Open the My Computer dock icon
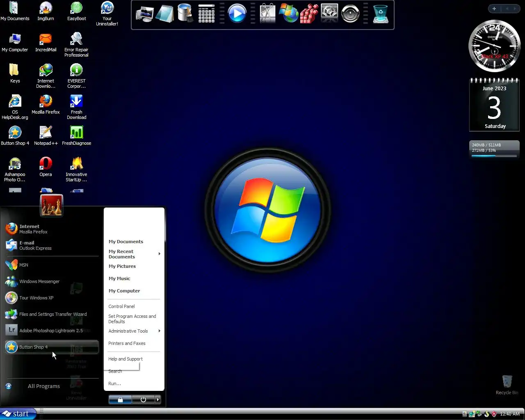The width and height of the screenshot is (525, 420). pyautogui.click(x=145, y=14)
